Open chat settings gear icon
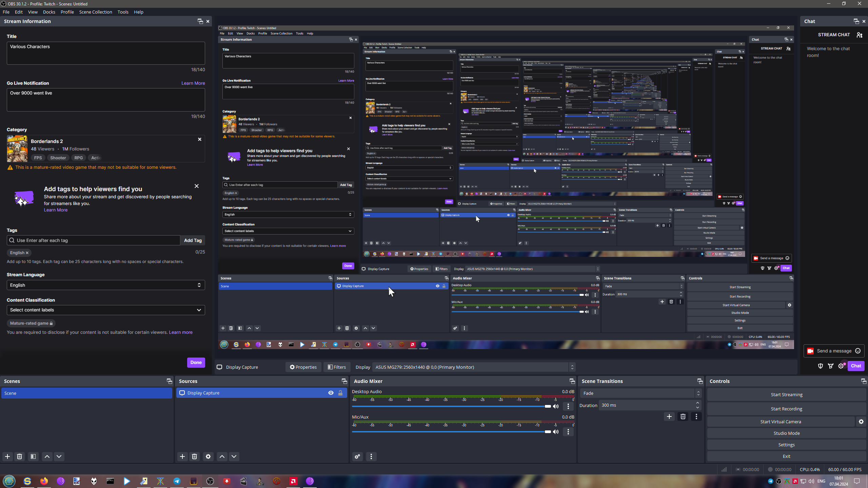This screenshot has width=868, height=488. click(x=841, y=366)
